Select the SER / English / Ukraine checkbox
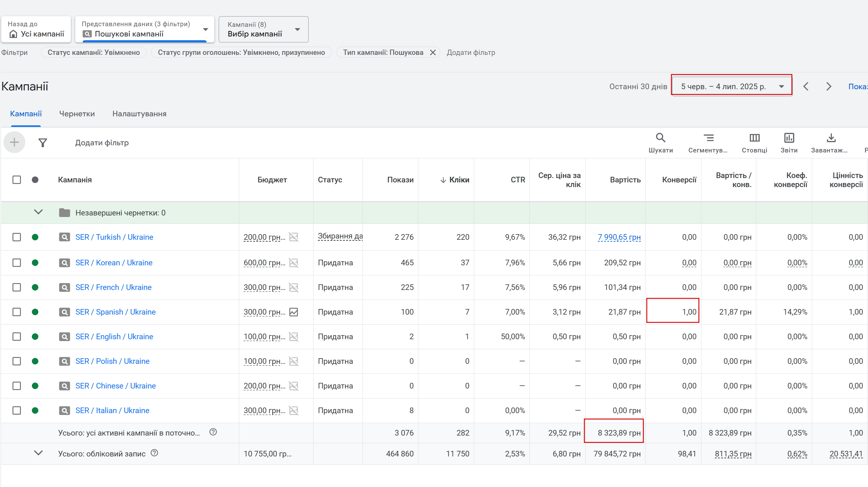 (x=17, y=336)
